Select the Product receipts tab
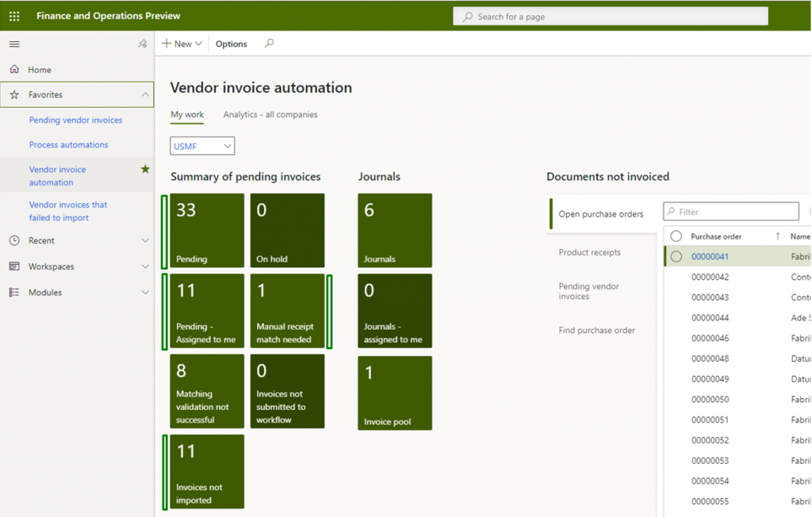 [589, 252]
